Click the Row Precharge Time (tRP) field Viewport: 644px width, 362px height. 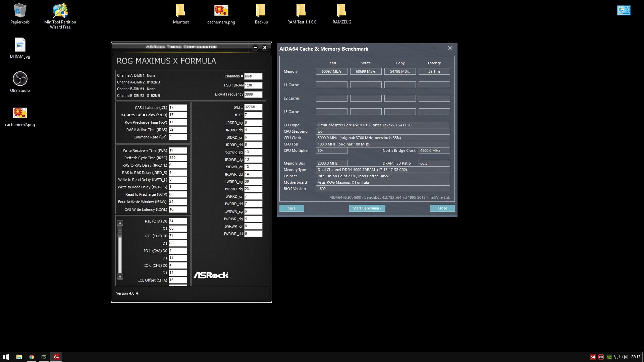tap(177, 122)
